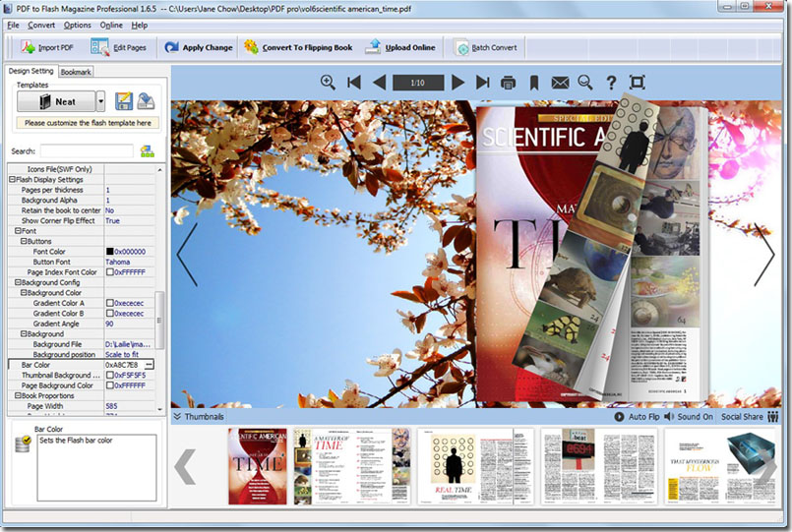Click the search settings icon beside Search field
Viewport: 792px width, 532px height.
pyautogui.click(x=147, y=150)
